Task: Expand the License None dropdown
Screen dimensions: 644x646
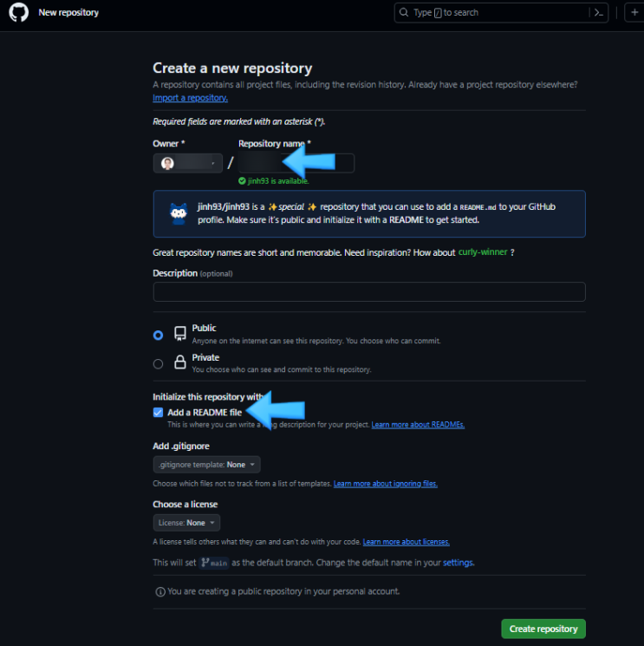Action: (186, 523)
